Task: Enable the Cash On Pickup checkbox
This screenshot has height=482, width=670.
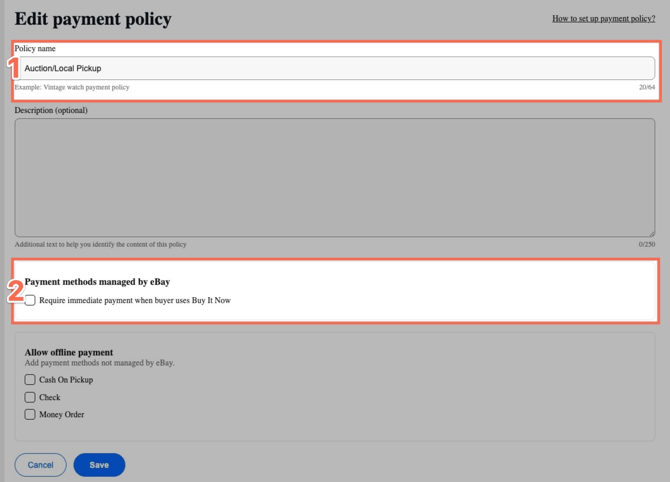Action: point(30,380)
